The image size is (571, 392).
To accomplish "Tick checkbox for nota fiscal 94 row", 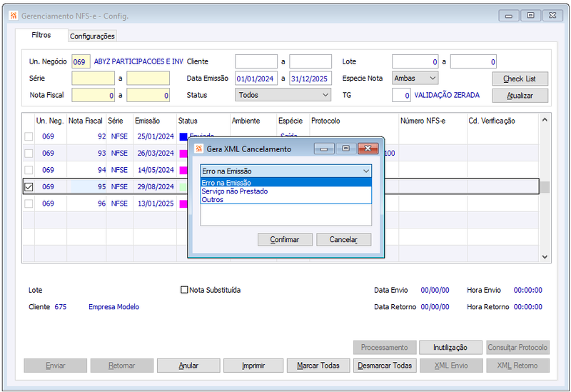I will [x=29, y=170].
